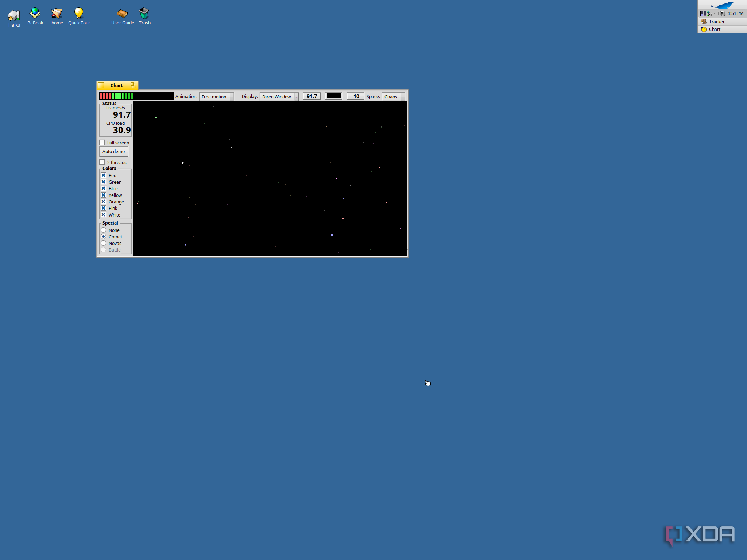Click the Auto demo button
The image size is (747, 560).
tap(114, 151)
